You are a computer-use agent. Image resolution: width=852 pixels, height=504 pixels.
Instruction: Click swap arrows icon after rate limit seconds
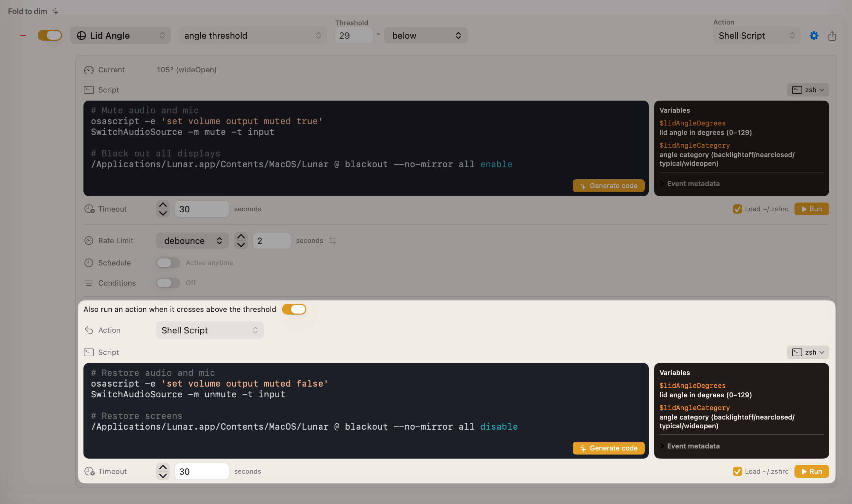pos(332,241)
